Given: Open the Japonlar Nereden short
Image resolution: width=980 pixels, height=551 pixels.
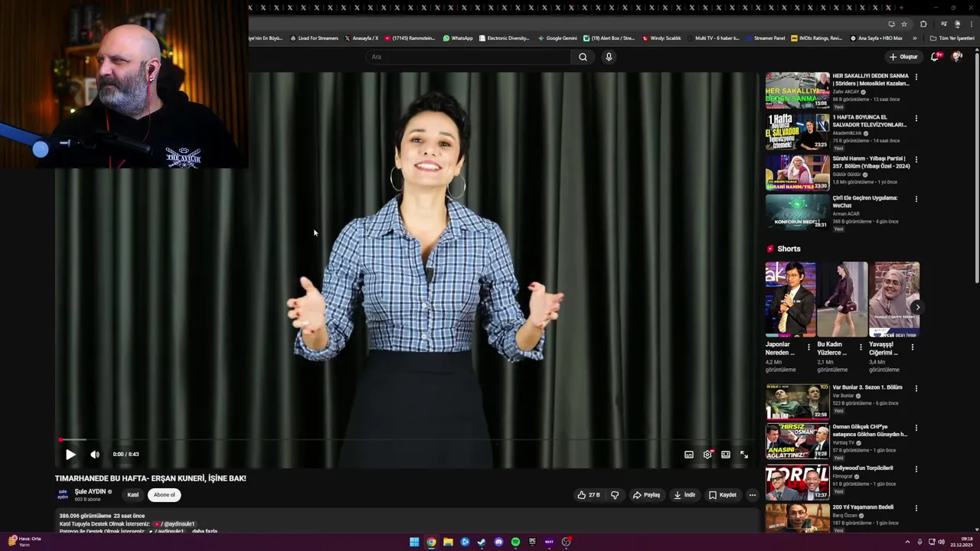Looking at the screenshot, I should [790, 299].
